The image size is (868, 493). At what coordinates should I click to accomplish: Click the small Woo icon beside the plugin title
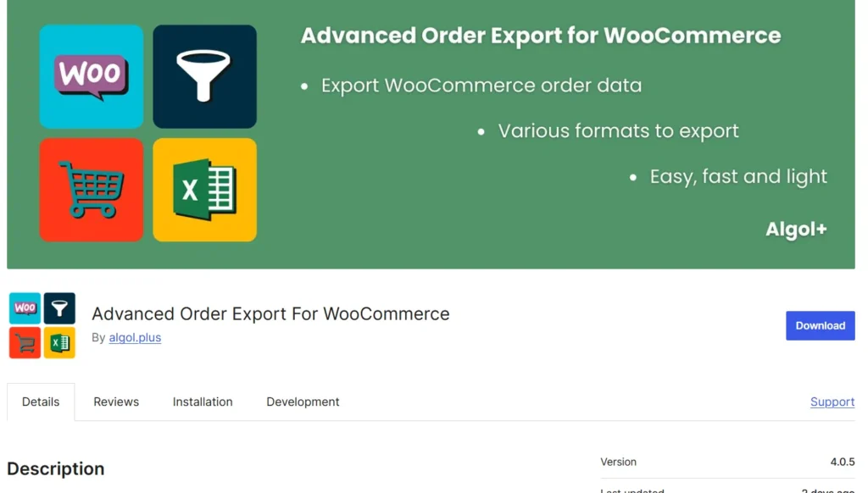pyautogui.click(x=25, y=307)
